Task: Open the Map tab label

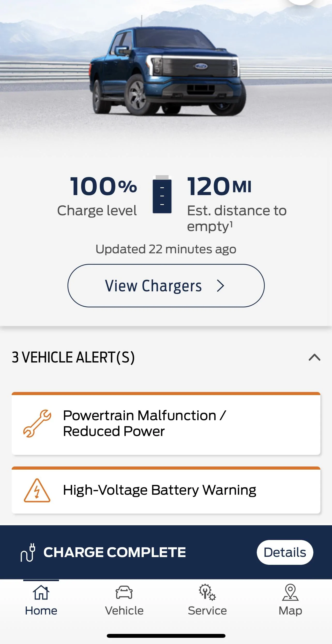Action: (x=290, y=611)
